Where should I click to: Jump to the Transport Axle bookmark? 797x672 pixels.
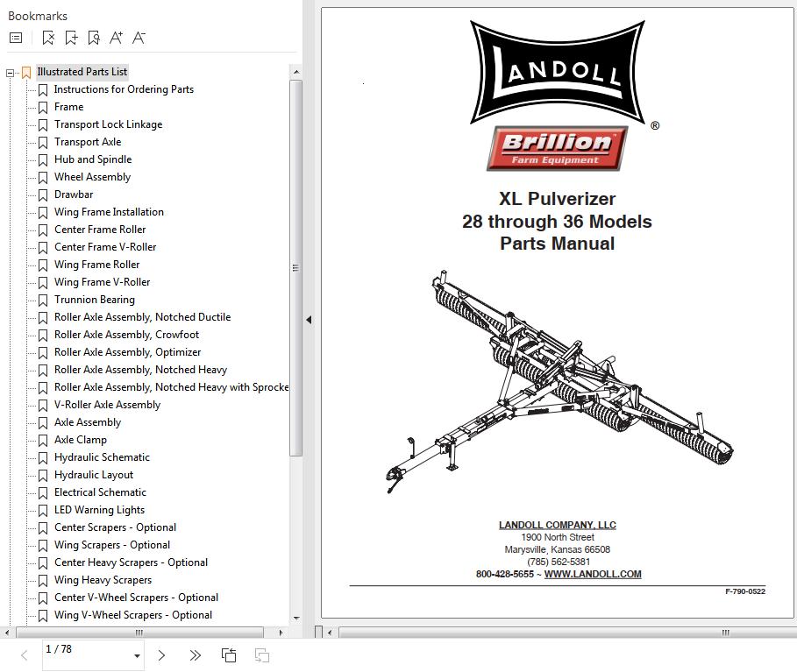[x=88, y=142]
